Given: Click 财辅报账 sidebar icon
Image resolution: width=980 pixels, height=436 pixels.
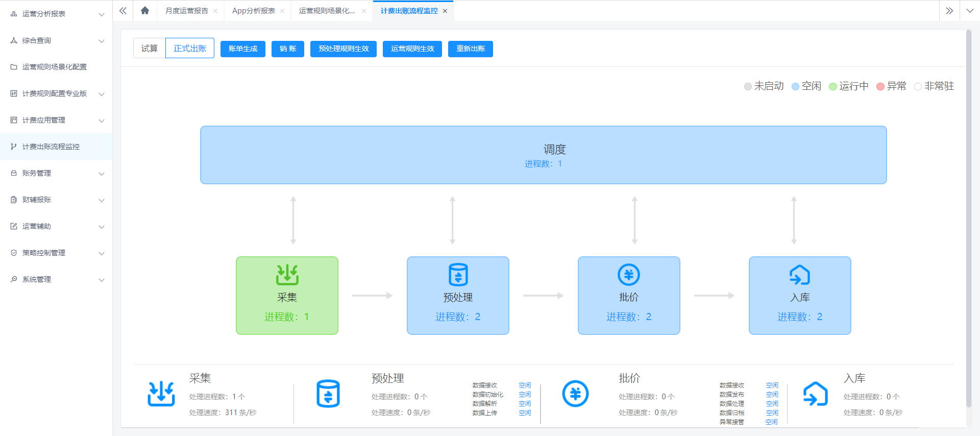Looking at the screenshot, I should tap(14, 200).
